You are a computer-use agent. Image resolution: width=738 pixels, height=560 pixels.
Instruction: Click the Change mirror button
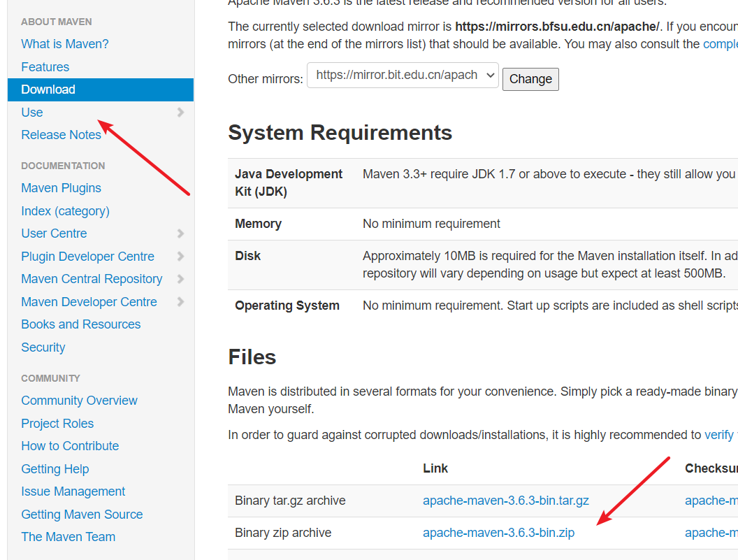tap(530, 79)
